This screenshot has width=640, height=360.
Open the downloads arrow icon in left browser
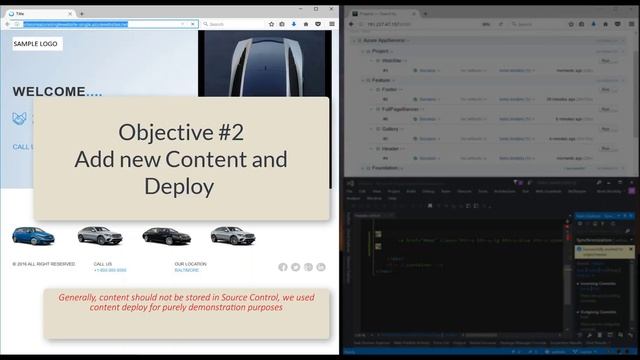tap(294, 24)
